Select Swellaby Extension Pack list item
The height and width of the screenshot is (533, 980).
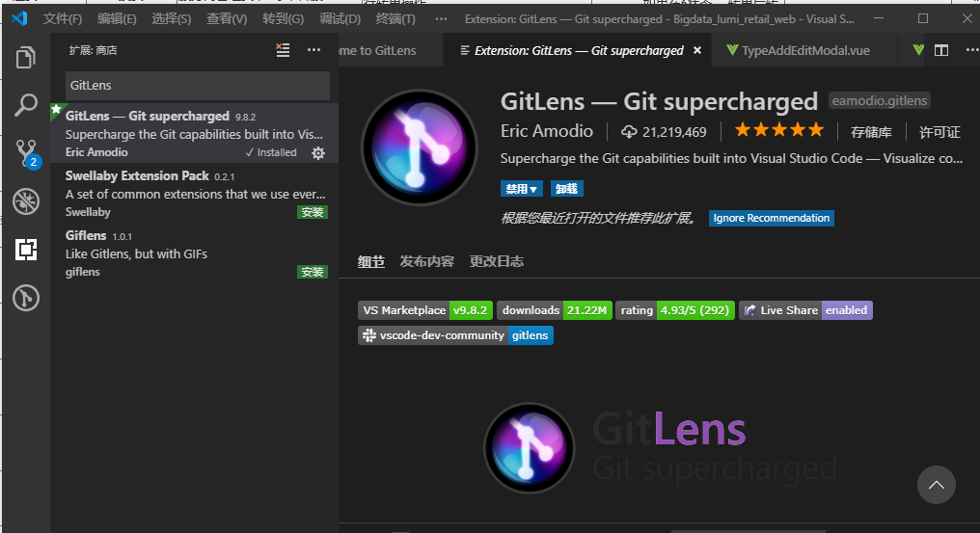tap(195, 194)
